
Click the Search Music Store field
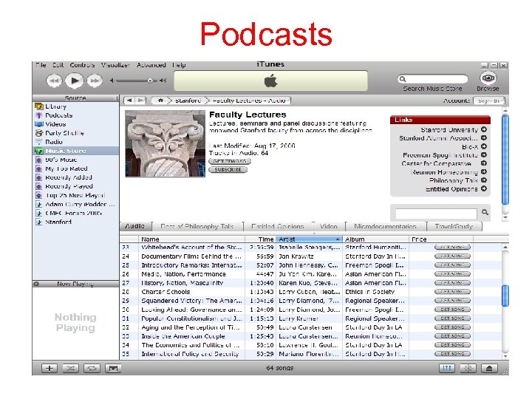432,79
